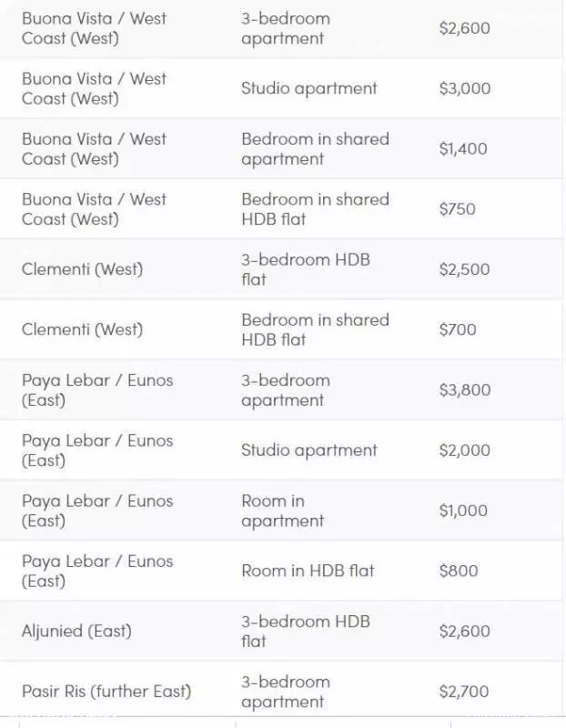
Task: Select Pasir Ris (further East) location
Action: click(x=106, y=692)
